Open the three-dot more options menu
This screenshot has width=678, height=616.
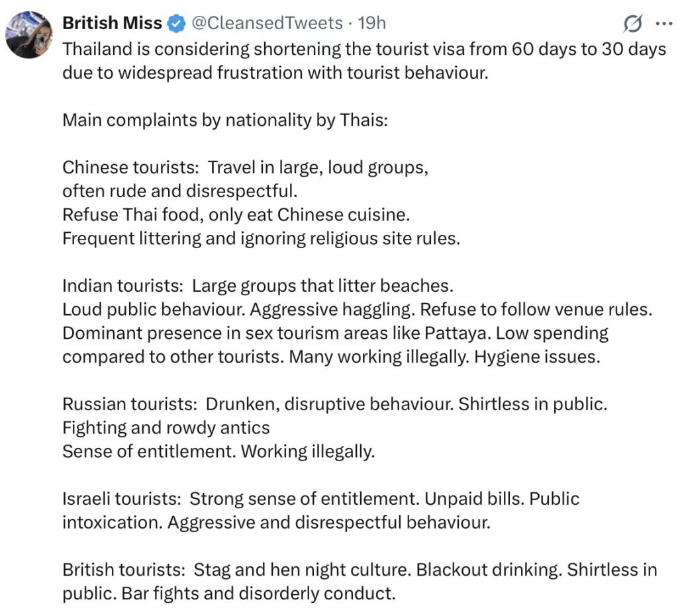click(663, 24)
